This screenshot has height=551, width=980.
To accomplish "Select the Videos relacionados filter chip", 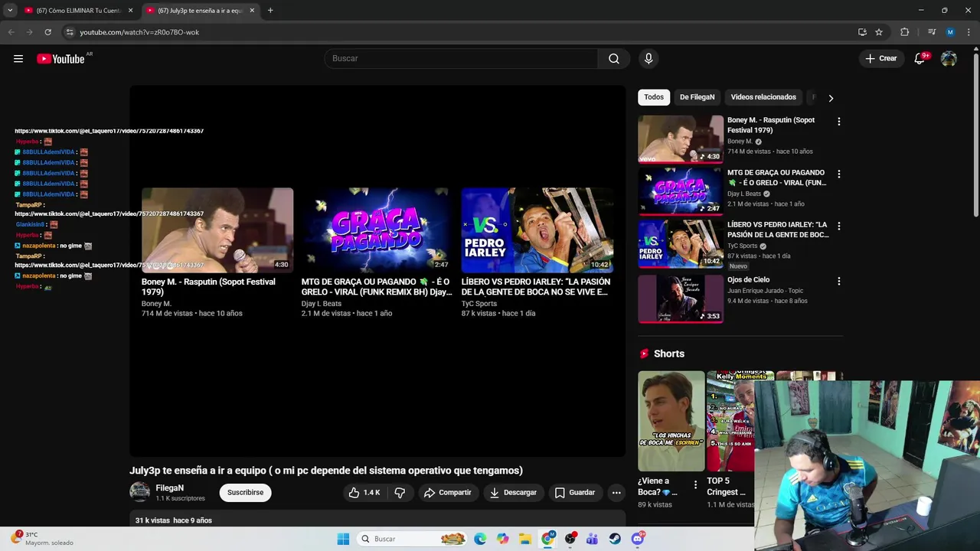I will pos(763,97).
